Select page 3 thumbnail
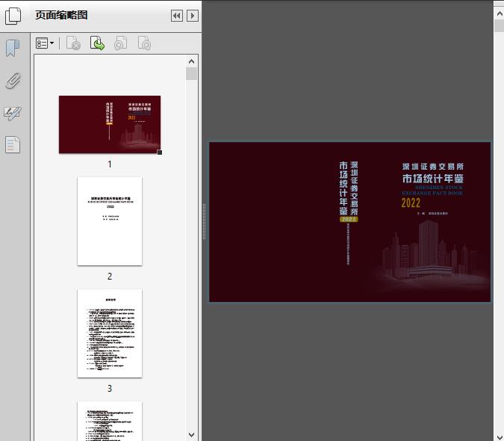Screen dimensions: 504x441 click(110, 333)
